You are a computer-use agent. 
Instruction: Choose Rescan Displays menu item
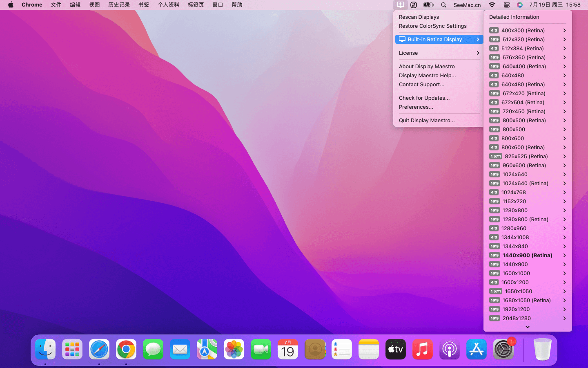pos(419,17)
